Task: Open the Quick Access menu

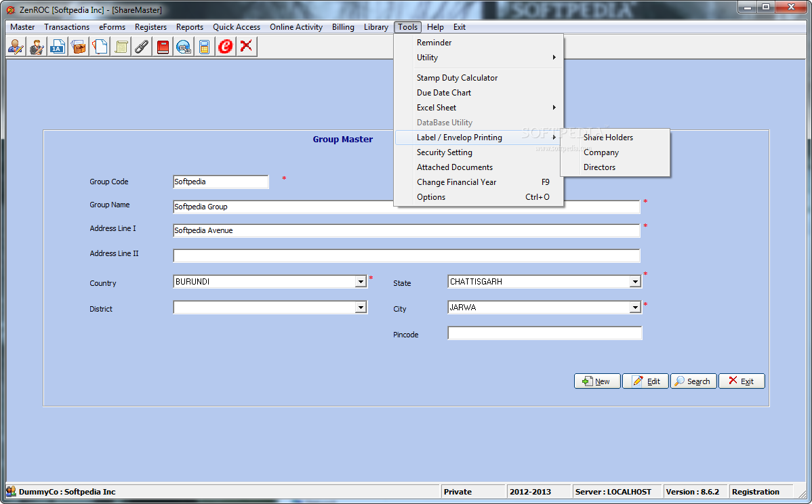Action: [237, 27]
